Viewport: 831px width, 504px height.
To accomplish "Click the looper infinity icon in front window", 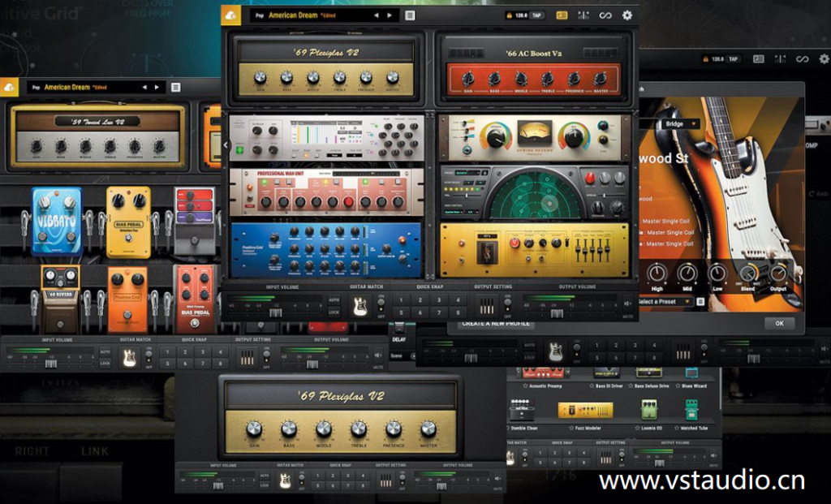I will (x=605, y=15).
